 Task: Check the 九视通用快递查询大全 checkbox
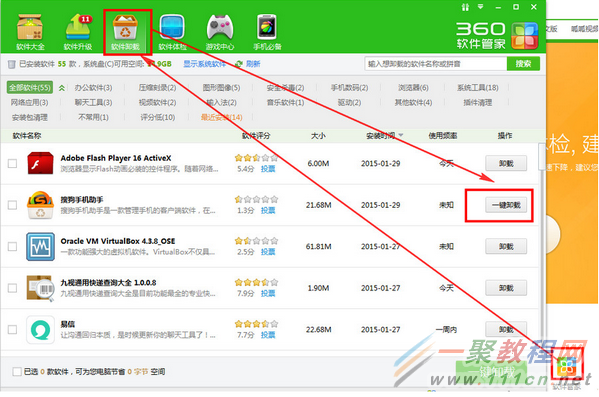tap(13, 288)
